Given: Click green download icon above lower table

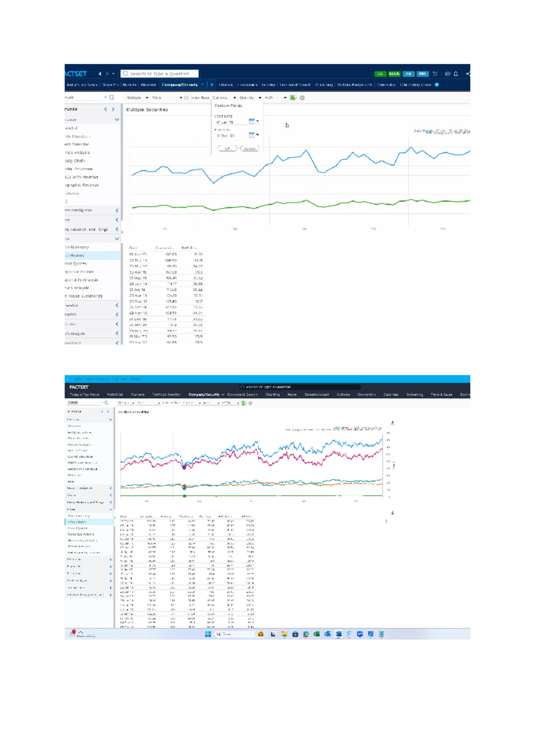Looking at the screenshot, I should click(392, 513).
